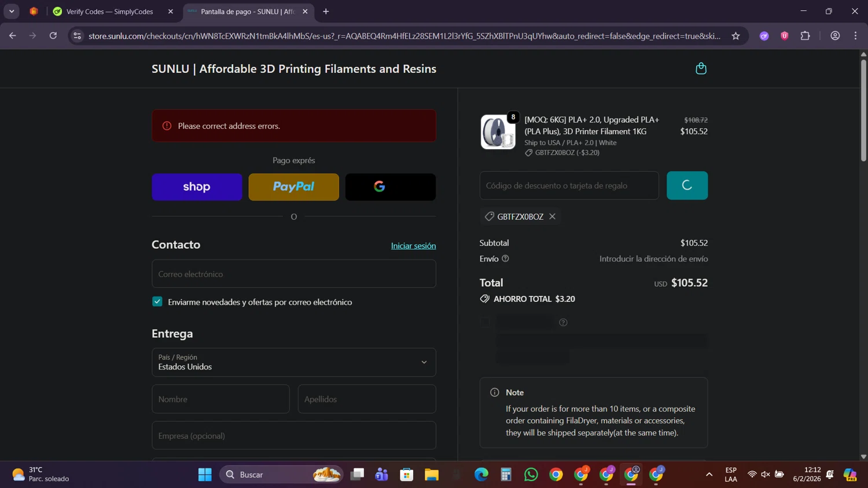Close the Pantalla de pago tab
Viewport: 868px width, 488px height.
point(305,12)
